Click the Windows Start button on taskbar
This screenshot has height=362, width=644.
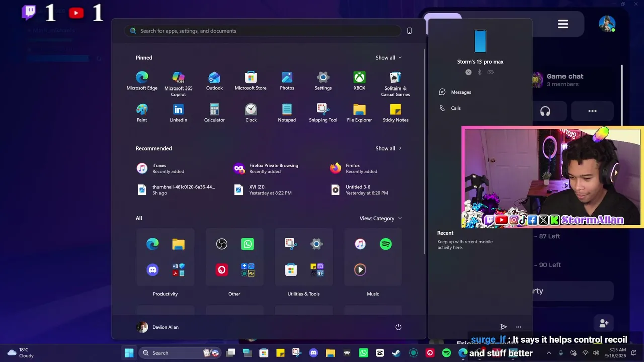click(x=129, y=353)
